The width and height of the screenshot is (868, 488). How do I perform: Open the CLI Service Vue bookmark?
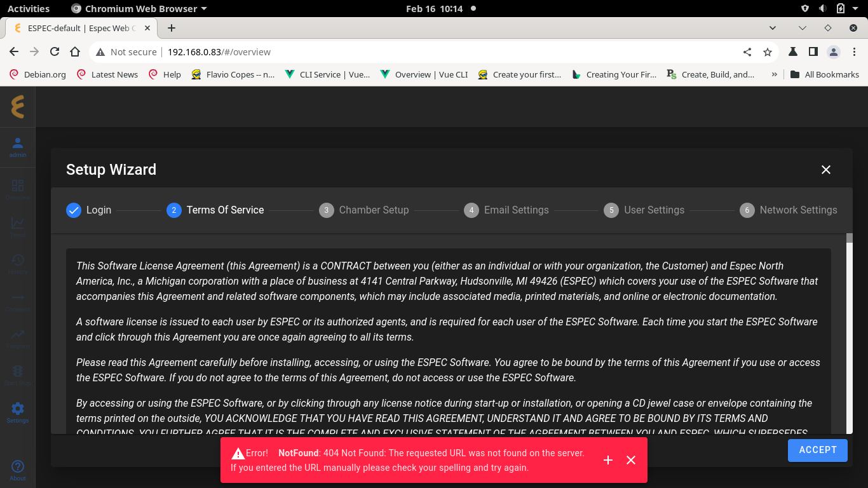tap(327, 74)
